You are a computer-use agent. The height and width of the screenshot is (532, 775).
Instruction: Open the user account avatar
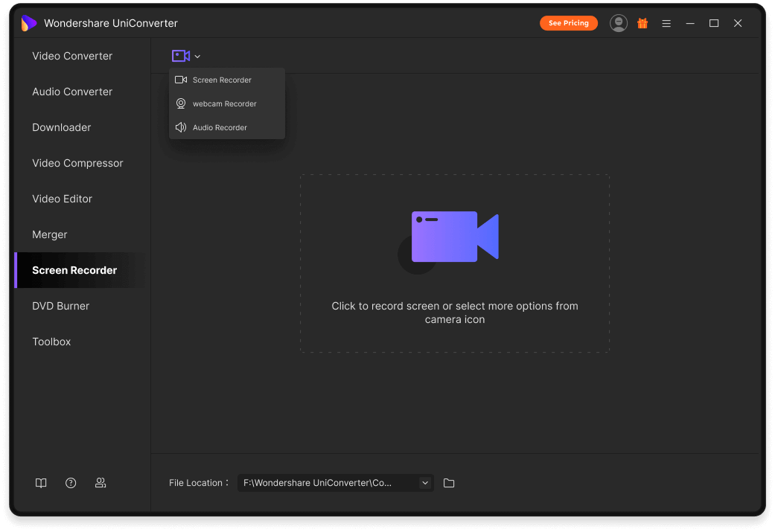coord(619,23)
